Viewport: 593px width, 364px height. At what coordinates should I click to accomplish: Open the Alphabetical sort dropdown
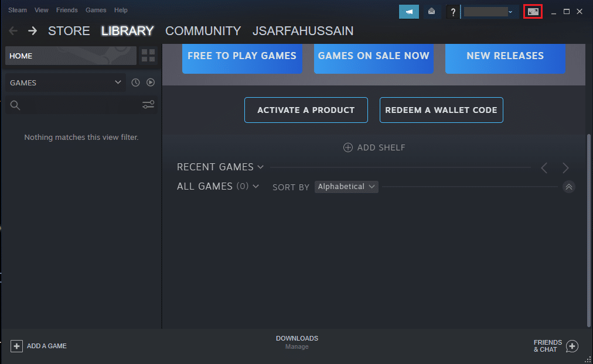pyautogui.click(x=346, y=187)
